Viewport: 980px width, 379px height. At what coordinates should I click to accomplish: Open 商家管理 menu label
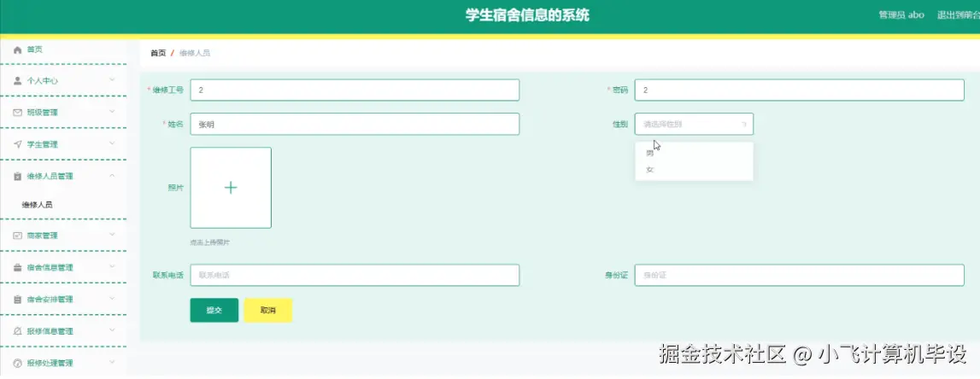[x=43, y=236]
